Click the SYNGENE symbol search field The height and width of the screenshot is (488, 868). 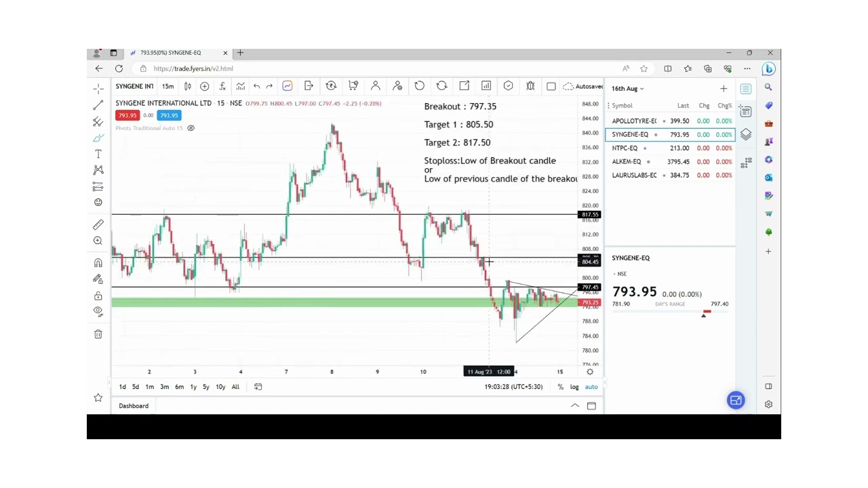(x=134, y=86)
